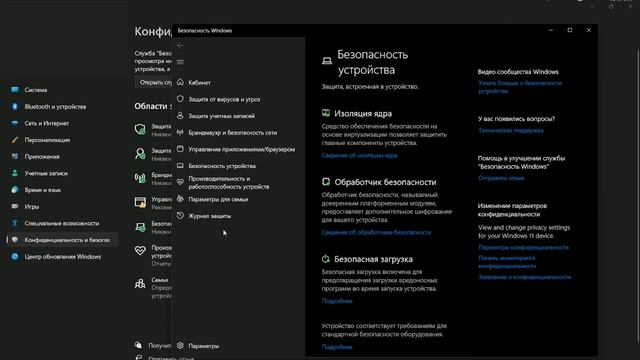
Task: Click the app and browser control icon
Action: tap(180, 149)
